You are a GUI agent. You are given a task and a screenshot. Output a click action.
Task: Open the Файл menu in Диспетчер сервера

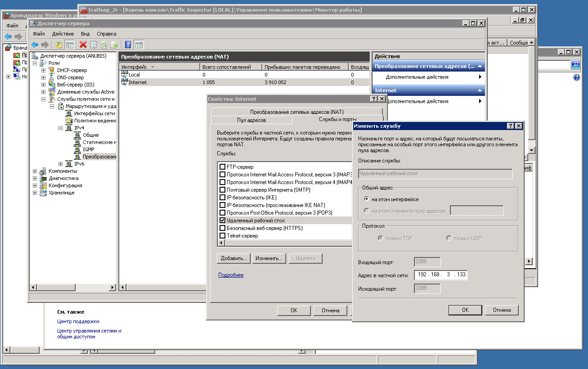tap(39, 34)
